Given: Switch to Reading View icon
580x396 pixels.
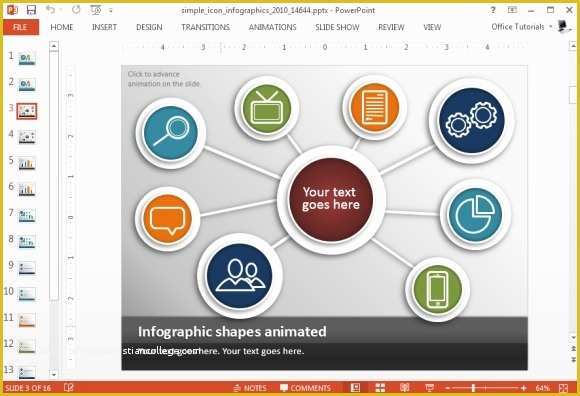Looking at the screenshot, I should 405,388.
